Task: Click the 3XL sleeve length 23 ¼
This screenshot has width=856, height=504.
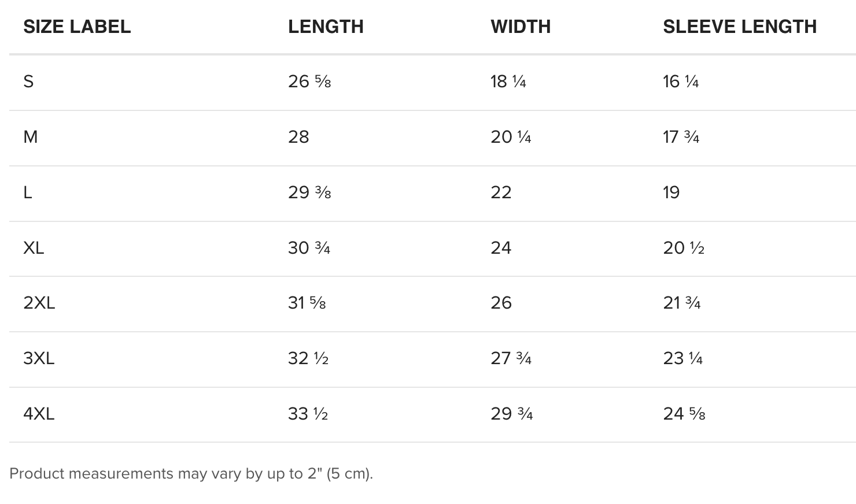Action: pos(683,358)
